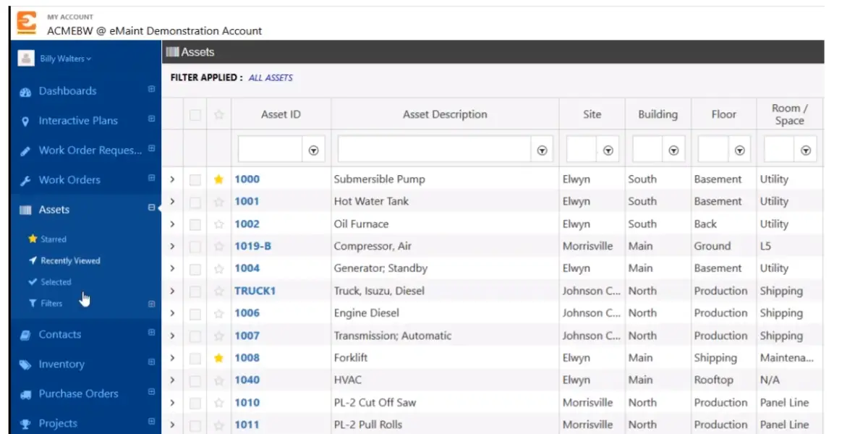Check the box for asset 1001

point(195,202)
